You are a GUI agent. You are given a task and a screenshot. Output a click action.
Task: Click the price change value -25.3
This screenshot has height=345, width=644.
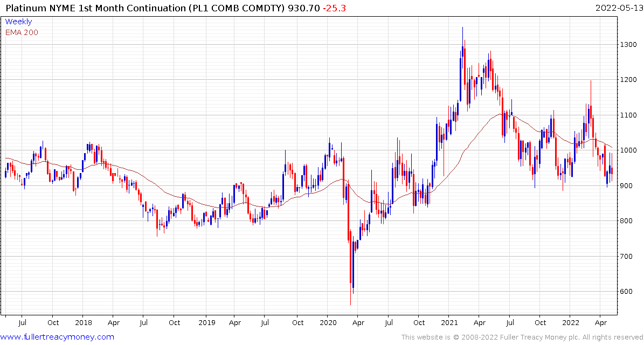(x=334, y=8)
